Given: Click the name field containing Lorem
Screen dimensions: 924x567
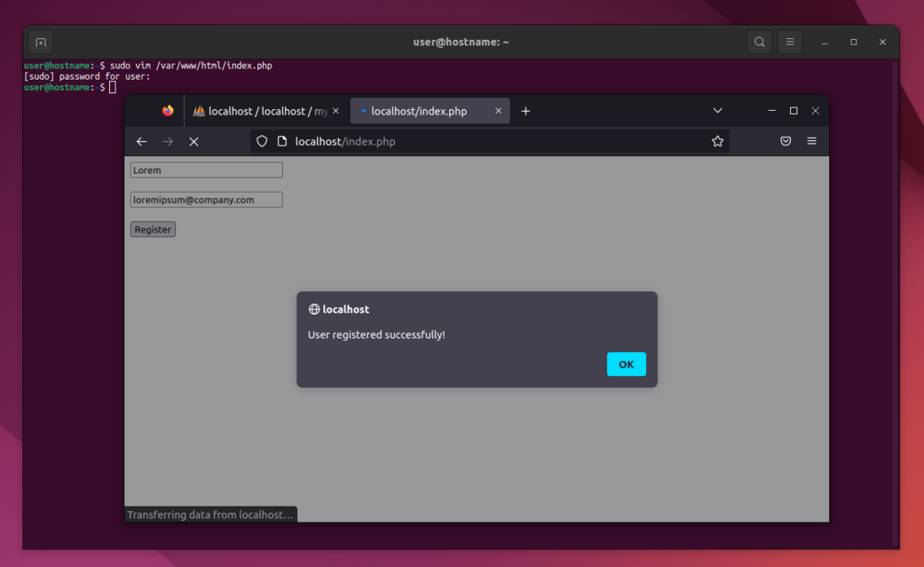Looking at the screenshot, I should pos(206,170).
